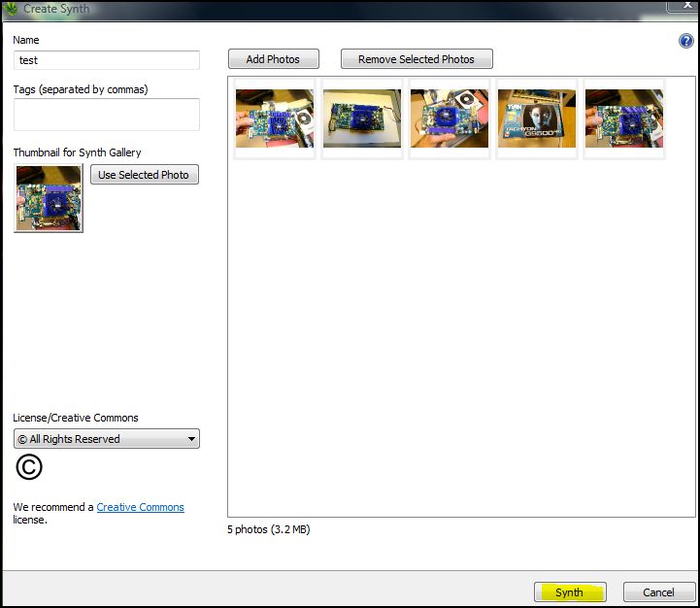Click the Cancel button
The width and height of the screenshot is (700, 608).
tap(658, 592)
